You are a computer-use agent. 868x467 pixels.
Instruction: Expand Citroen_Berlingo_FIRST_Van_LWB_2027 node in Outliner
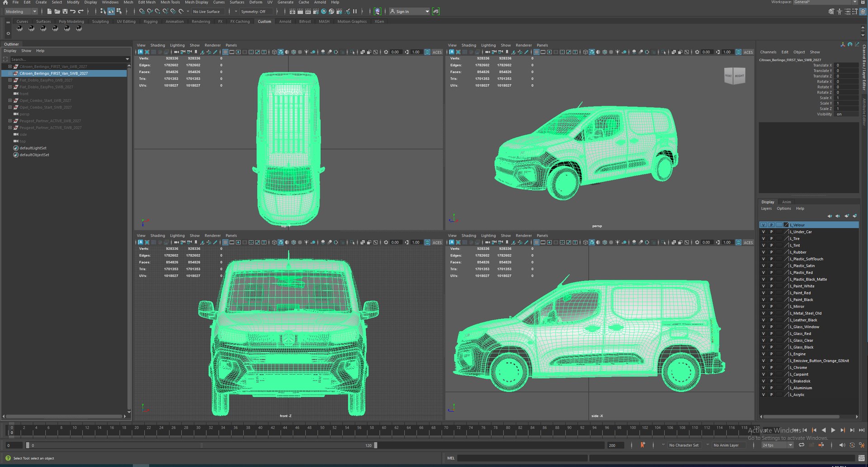[x=10, y=67]
